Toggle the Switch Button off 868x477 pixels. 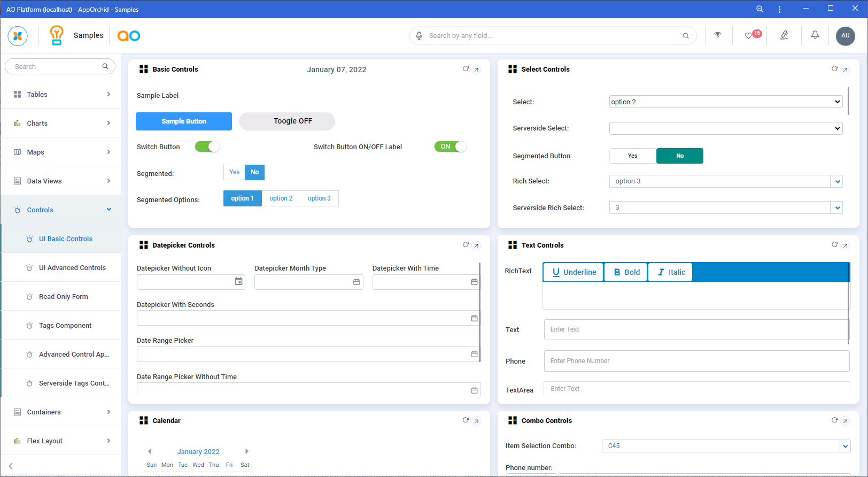207,147
